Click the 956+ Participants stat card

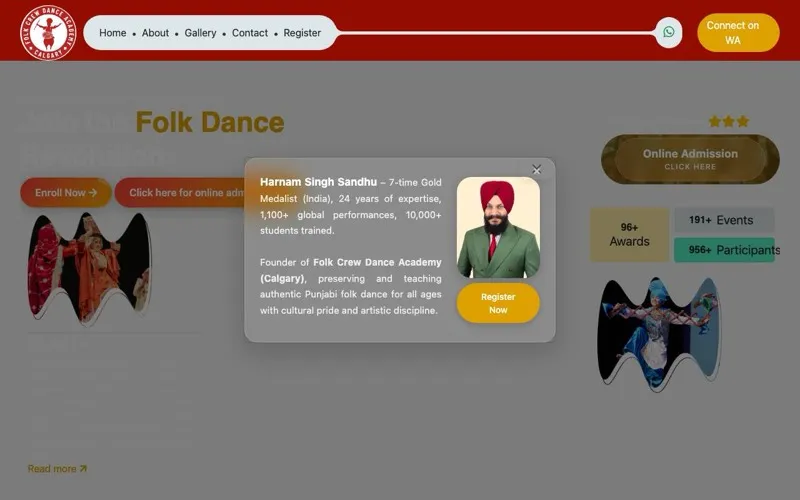(x=724, y=249)
